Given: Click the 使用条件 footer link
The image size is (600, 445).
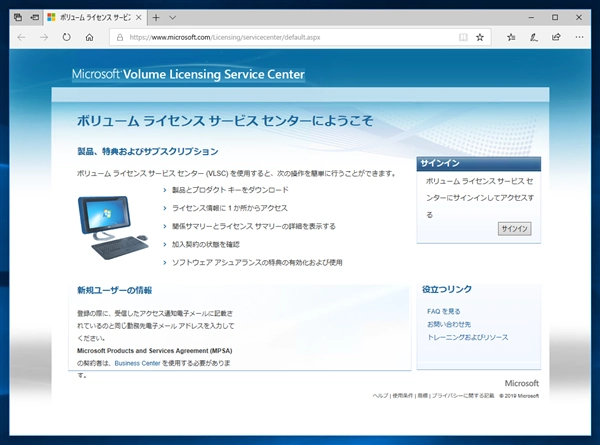Looking at the screenshot, I should (403, 396).
